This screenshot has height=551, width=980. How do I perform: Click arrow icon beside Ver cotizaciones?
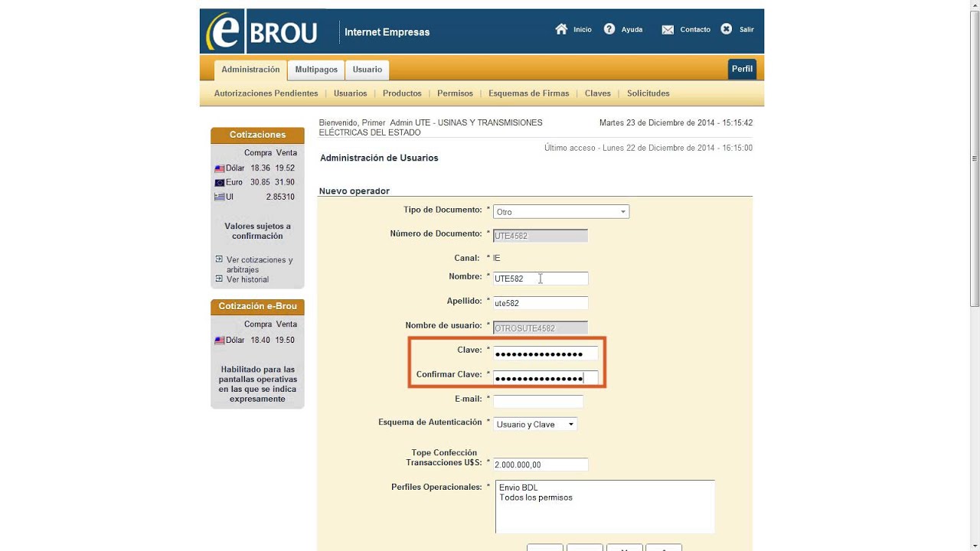coord(219,259)
